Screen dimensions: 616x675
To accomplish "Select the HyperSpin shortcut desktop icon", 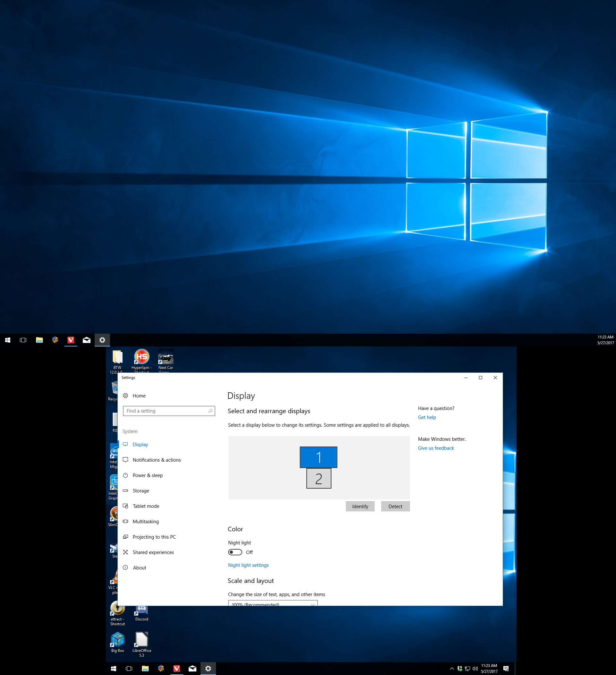I will [141, 361].
